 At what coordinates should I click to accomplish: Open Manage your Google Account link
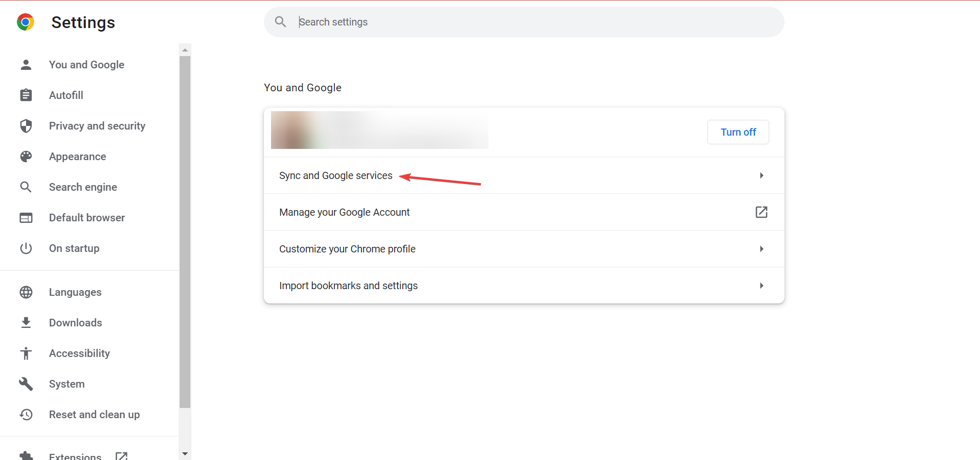point(524,212)
